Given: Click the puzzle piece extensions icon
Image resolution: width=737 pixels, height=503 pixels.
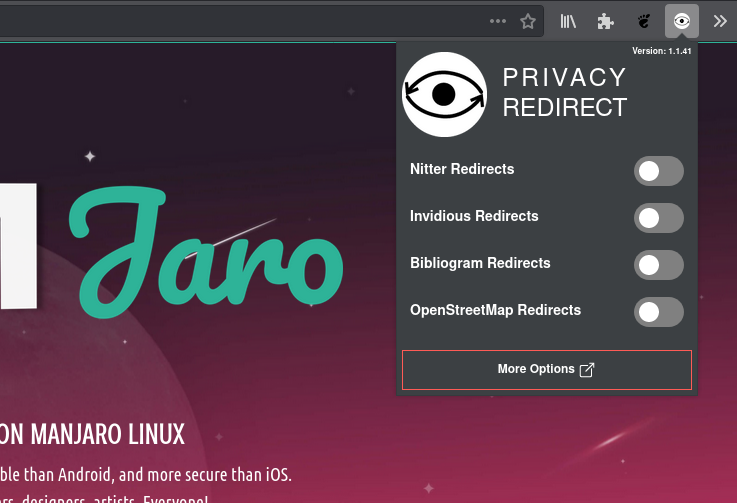Looking at the screenshot, I should pos(605,20).
